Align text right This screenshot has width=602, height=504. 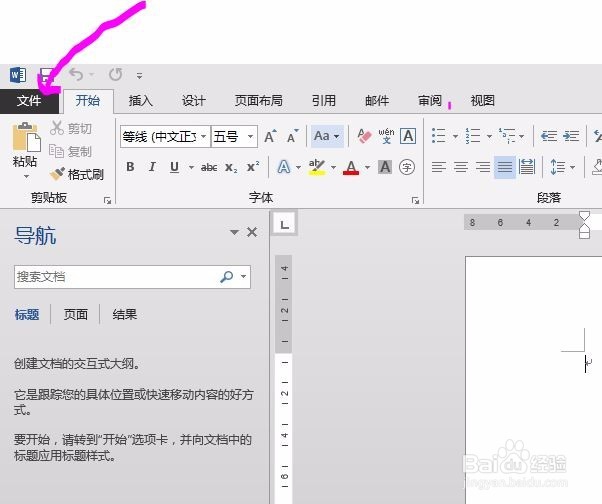pos(483,167)
